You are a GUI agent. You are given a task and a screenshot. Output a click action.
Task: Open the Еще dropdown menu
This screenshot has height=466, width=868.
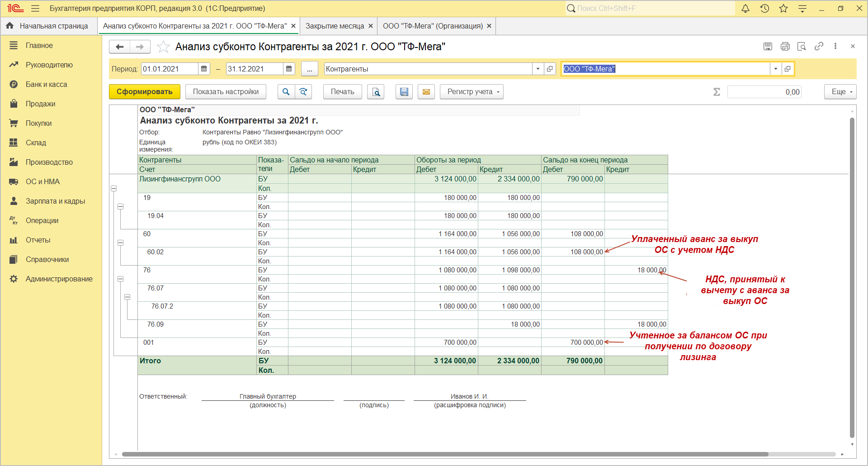tap(840, 92)
